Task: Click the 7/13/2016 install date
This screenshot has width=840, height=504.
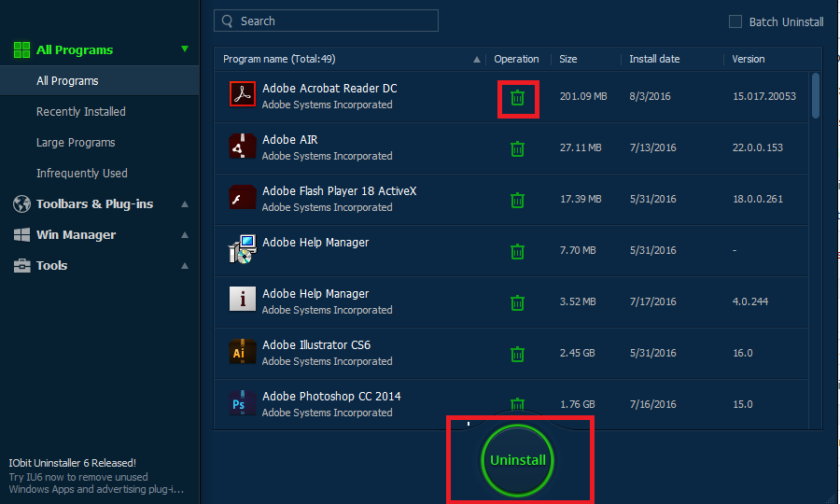Action: (x=652, y=147)
